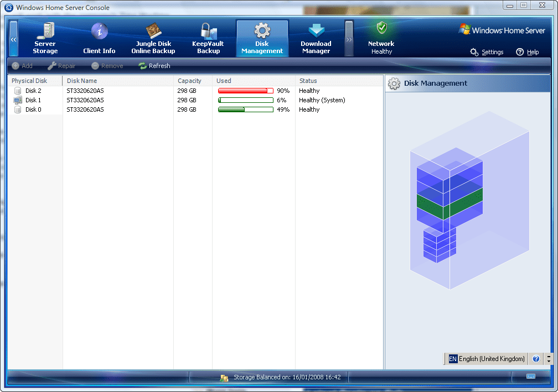Select the Disk 2 row icon
The width and height of the screenshot is (558, 392).
(x=18, y=91)
